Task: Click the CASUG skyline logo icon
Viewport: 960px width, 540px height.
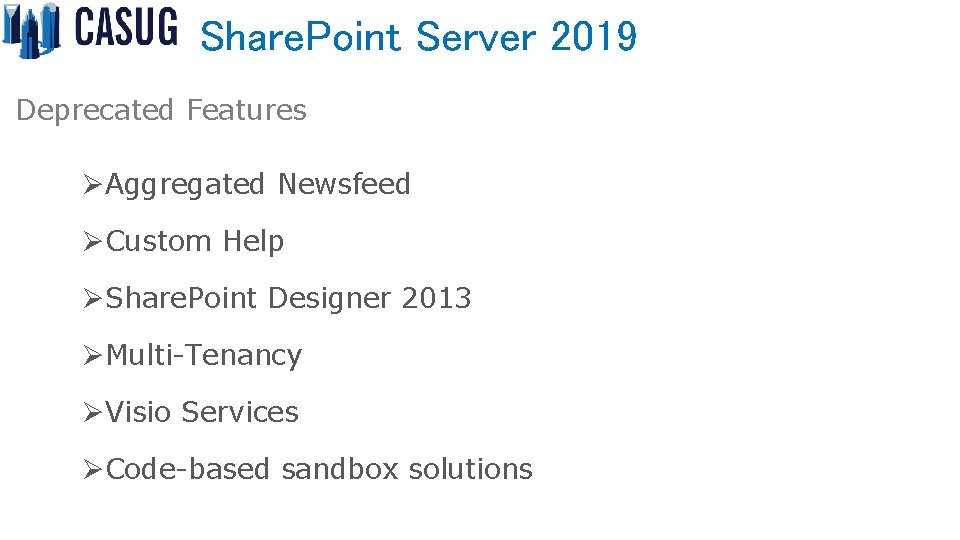Action: [x=31, y=31]
